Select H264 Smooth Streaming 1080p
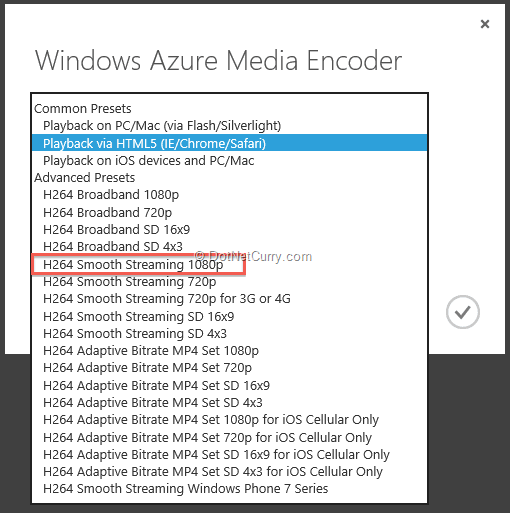 (229, 264)
